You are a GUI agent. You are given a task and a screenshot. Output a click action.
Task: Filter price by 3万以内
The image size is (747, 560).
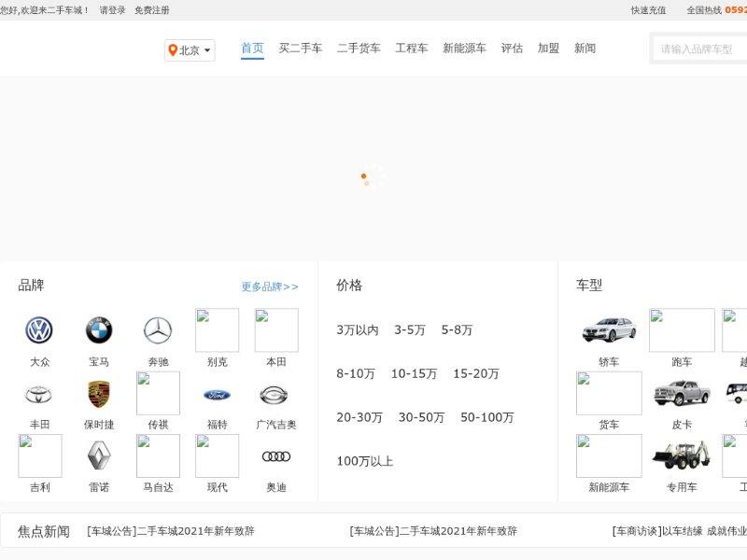coord(358,330)
